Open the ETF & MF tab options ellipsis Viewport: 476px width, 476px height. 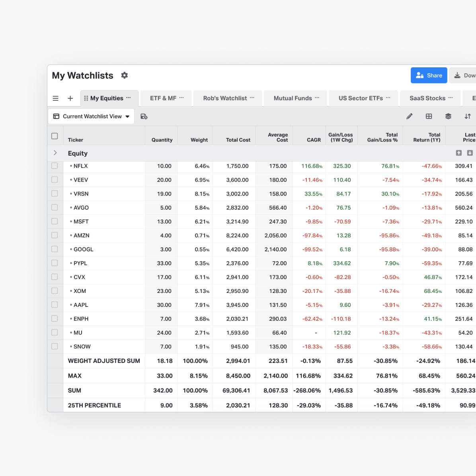181,98
